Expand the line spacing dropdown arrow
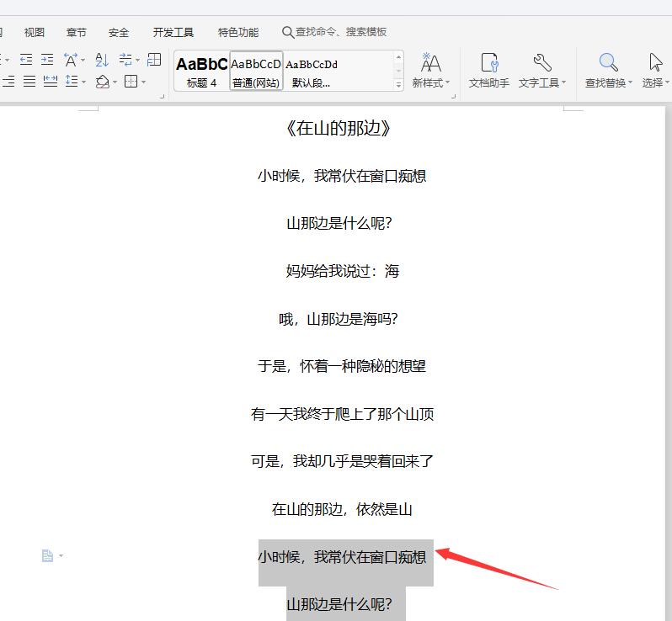This screenshot has height=621, width=672. tap(83, 82)
